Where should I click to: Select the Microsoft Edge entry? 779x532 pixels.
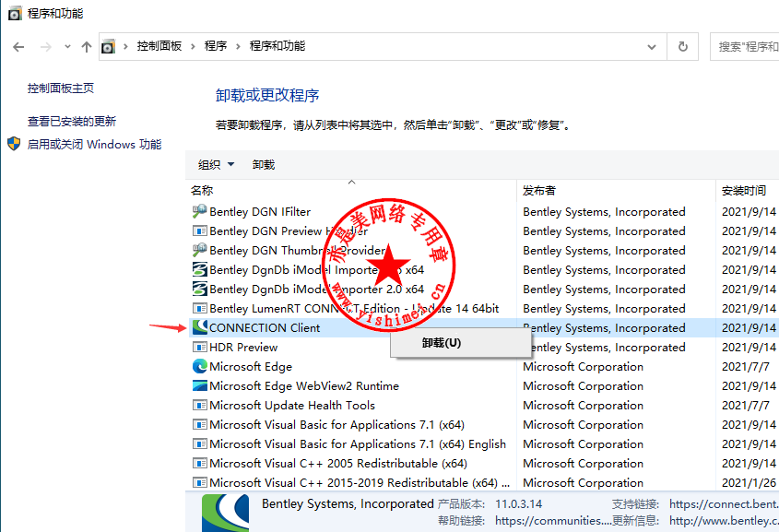pyautogui.click(x=251, y=367)
